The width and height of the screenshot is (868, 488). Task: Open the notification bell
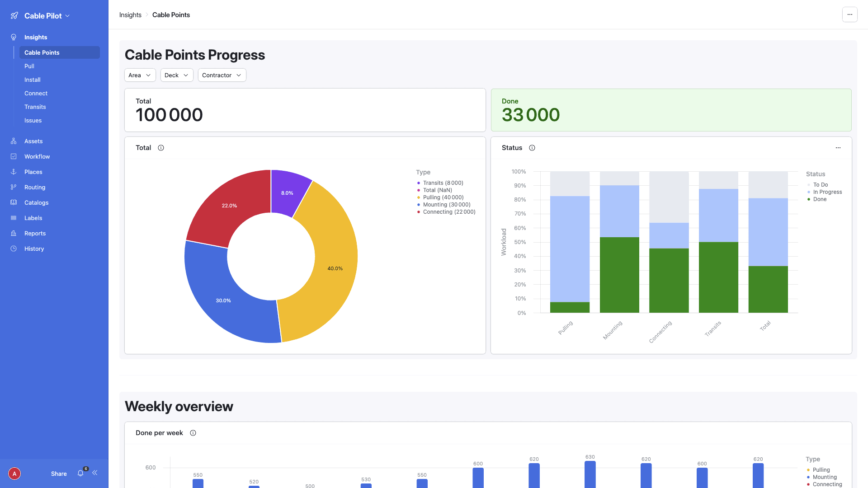point(80,474)
